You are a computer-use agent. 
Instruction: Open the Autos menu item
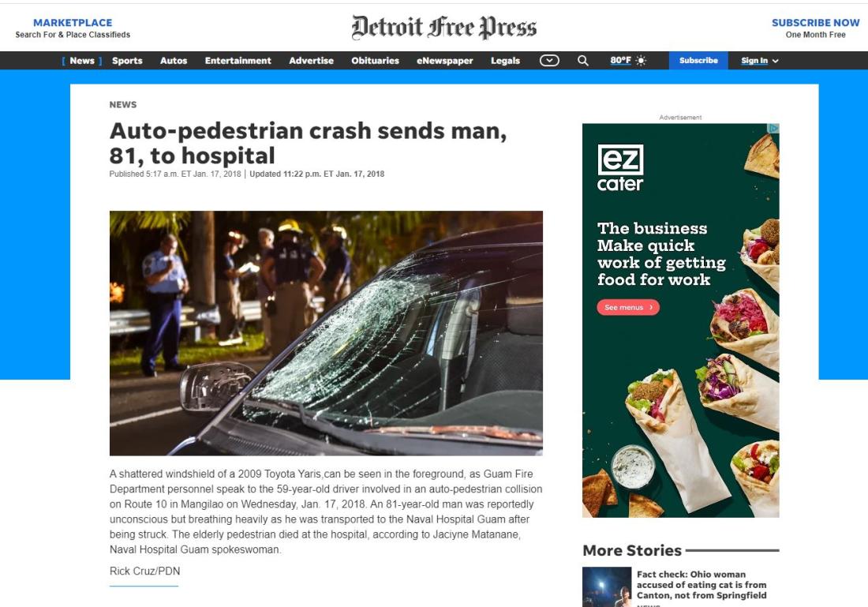coord(174,60)
